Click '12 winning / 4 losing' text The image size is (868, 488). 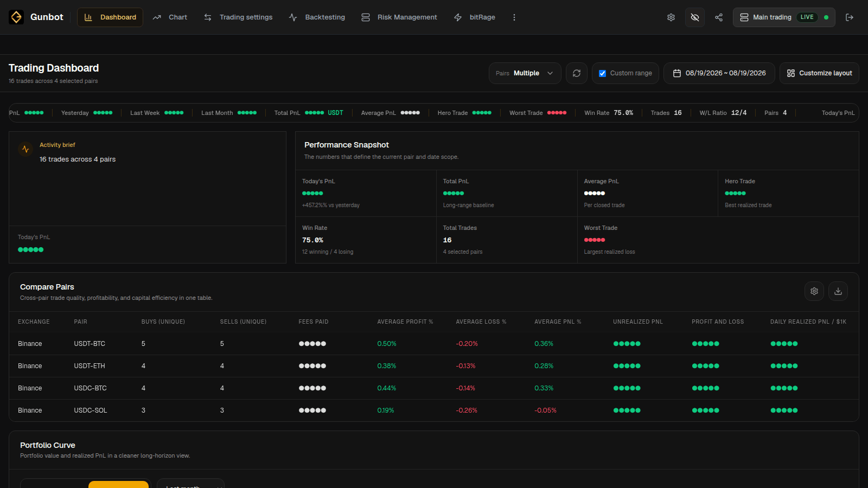click(x=328, y=252)
